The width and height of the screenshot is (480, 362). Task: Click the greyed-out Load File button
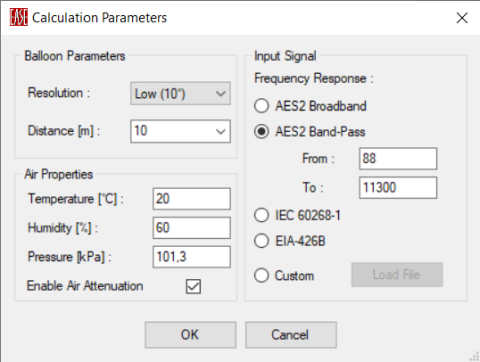(x=397, y=275)
